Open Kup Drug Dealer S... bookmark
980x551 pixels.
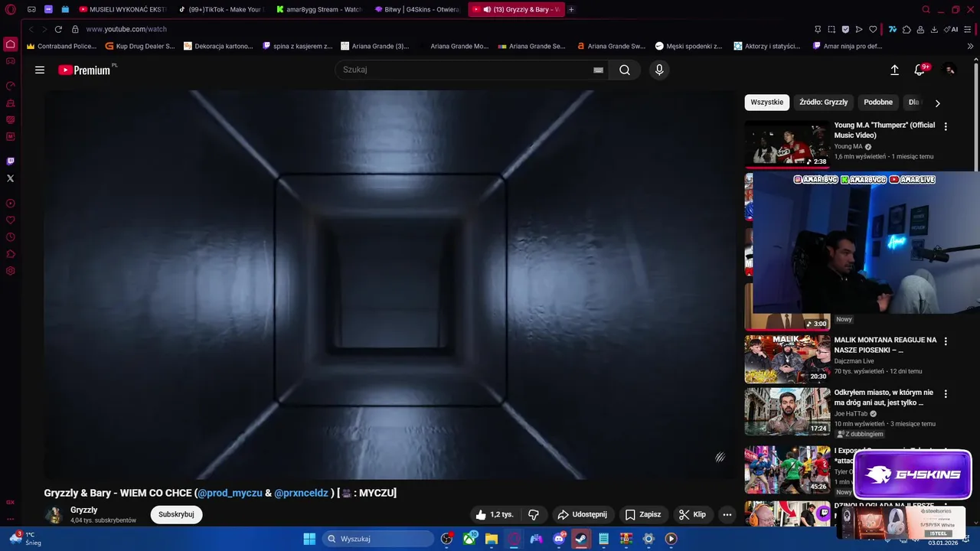tap(140, 46)
